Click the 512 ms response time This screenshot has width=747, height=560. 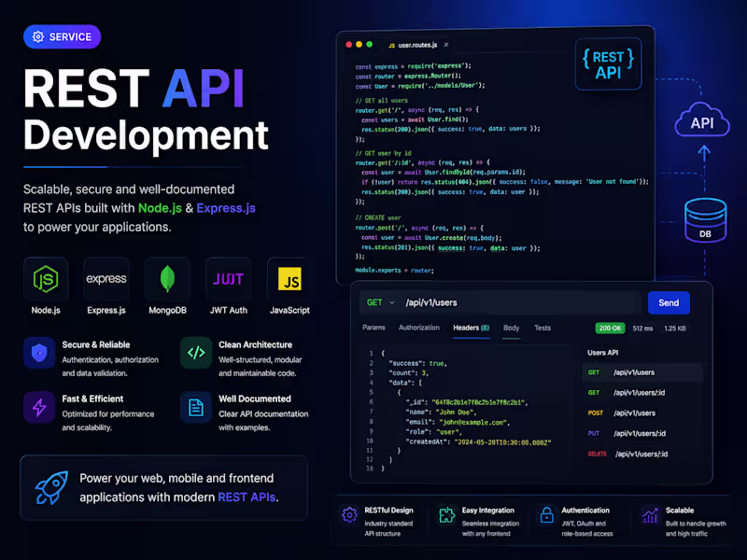click(x=642, y=329)
